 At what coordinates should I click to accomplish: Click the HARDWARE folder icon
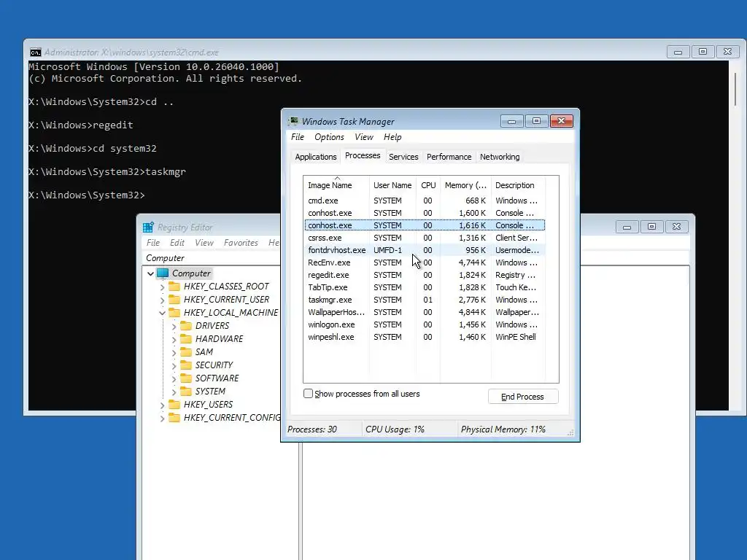pyautogui.click(x=186, y=338)
